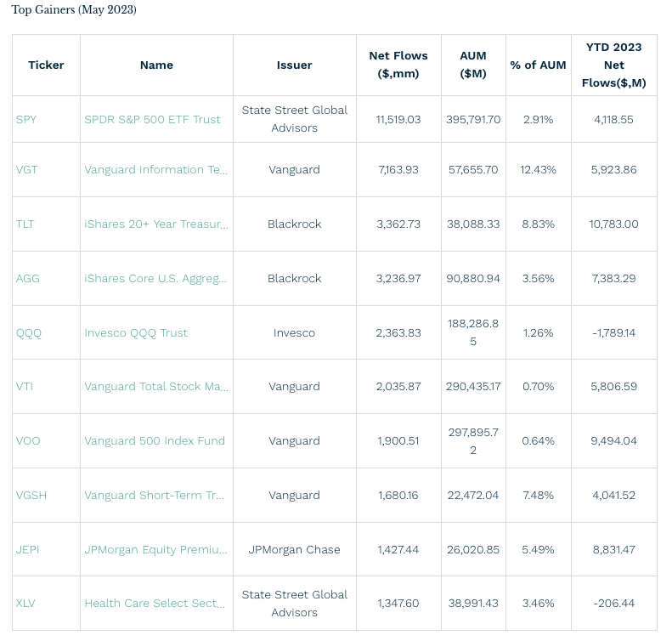This screenshot has height=641, width=672.
Task: Click the AUM value 90,880.94
Action: [x=473, y=279]
